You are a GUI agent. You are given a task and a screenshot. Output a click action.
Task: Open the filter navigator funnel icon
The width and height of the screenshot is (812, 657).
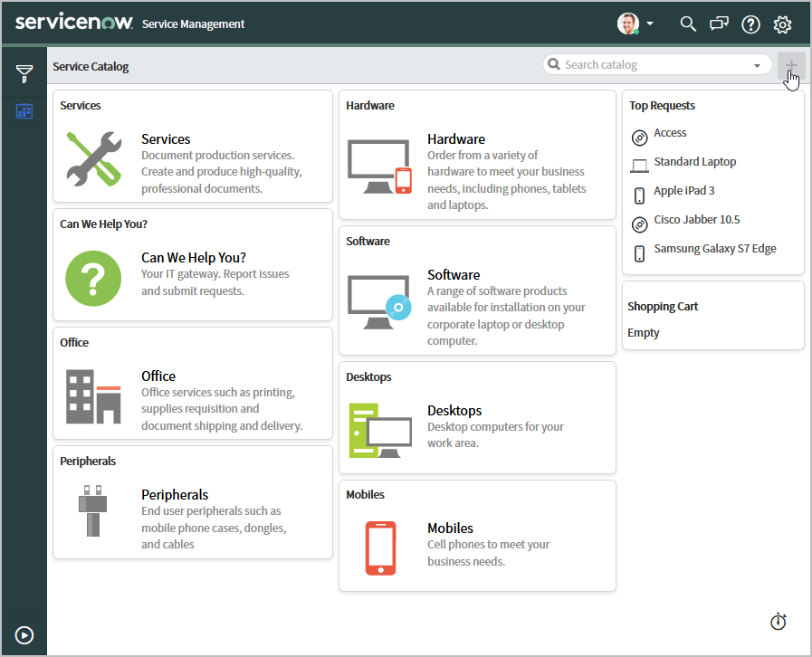(24, 73)
